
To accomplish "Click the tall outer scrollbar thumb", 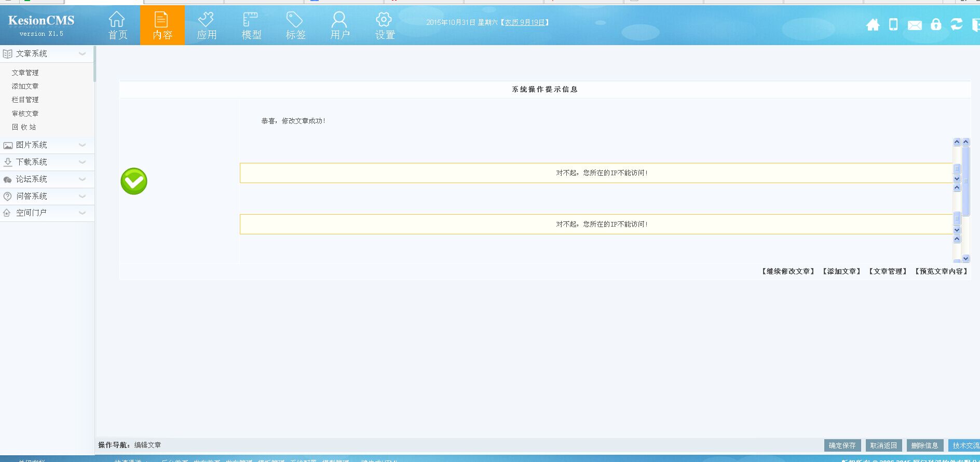I will coord(966,181).
